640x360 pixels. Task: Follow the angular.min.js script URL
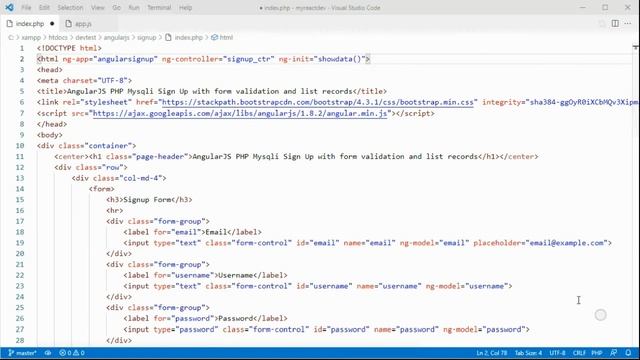tap(240, 113)
